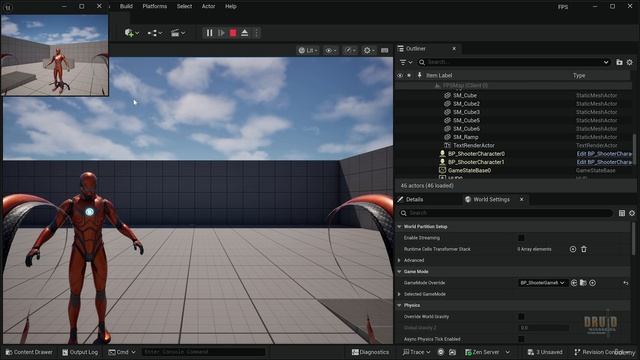Open the GameMode Override BP_ShooterGame dropdown
The image size is (640, 360).
542,283
